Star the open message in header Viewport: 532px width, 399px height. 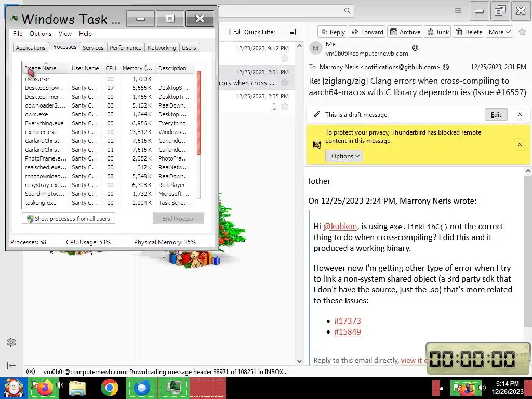coord(522,32)
